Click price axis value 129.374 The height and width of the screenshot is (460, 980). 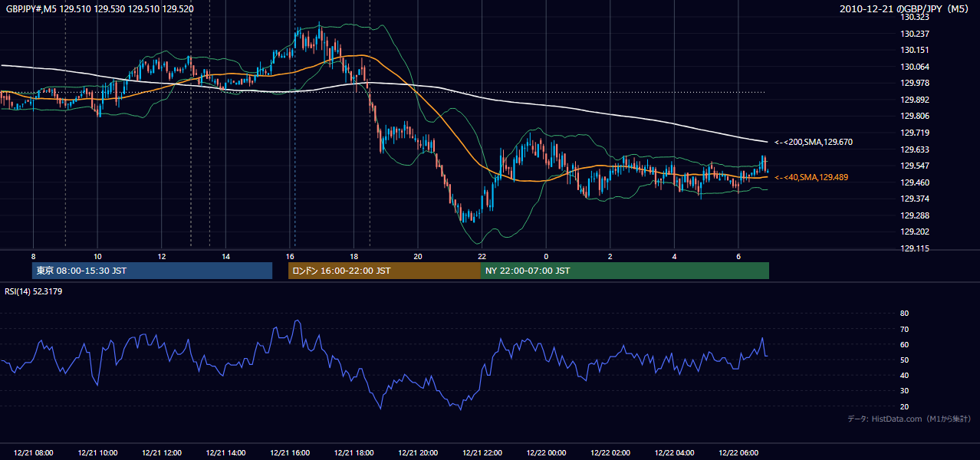(916, 199)
